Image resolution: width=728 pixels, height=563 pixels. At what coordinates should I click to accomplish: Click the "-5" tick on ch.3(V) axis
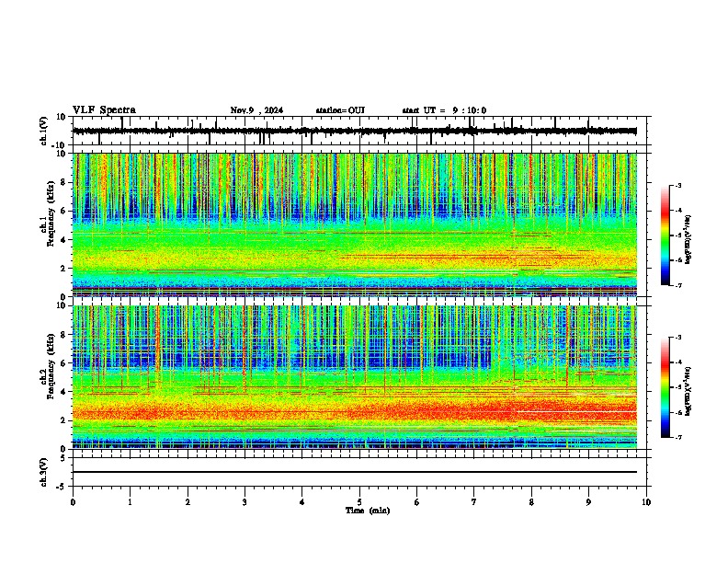pos(62,487)
